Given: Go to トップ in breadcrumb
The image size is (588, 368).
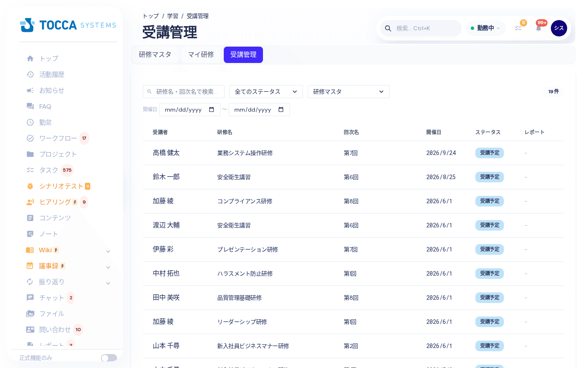Looking at the screenshot, I should click(151, 16).
